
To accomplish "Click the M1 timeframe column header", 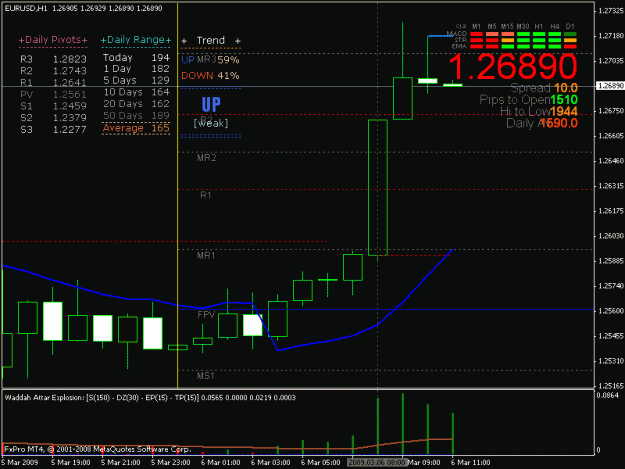I will (x=476, y=26).
